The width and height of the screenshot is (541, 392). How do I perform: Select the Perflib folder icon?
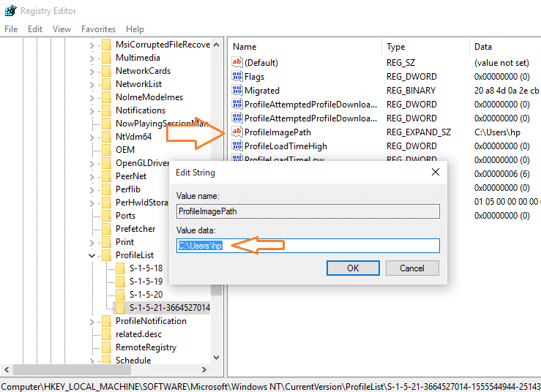(107, 189)
